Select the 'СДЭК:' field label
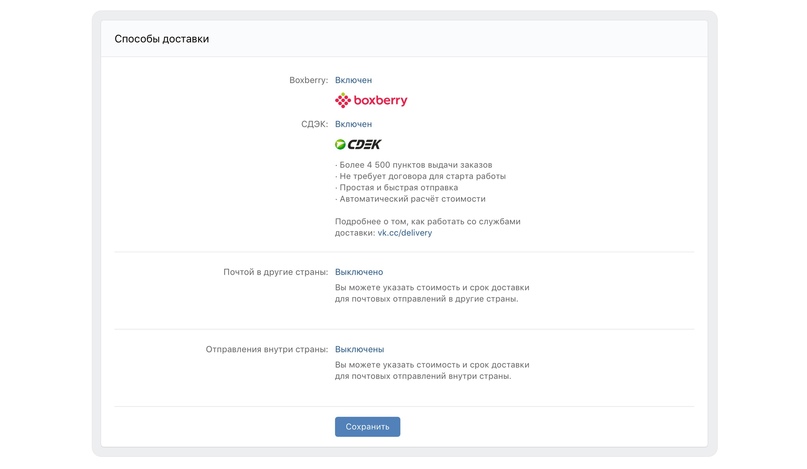 [310, 124]
